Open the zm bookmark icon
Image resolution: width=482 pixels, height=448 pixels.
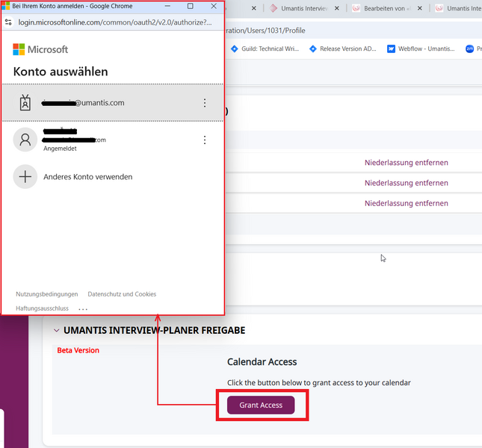[x=469, y=49]
